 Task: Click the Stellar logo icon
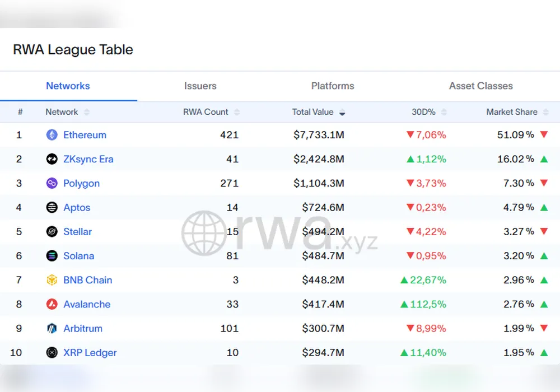(x=52, y=231)
